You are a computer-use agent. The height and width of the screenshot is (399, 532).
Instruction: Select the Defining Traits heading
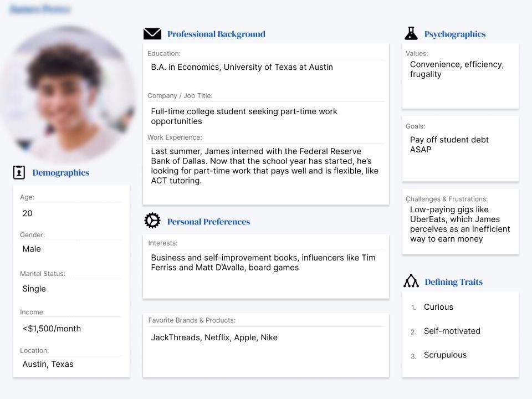click(454, 282)
